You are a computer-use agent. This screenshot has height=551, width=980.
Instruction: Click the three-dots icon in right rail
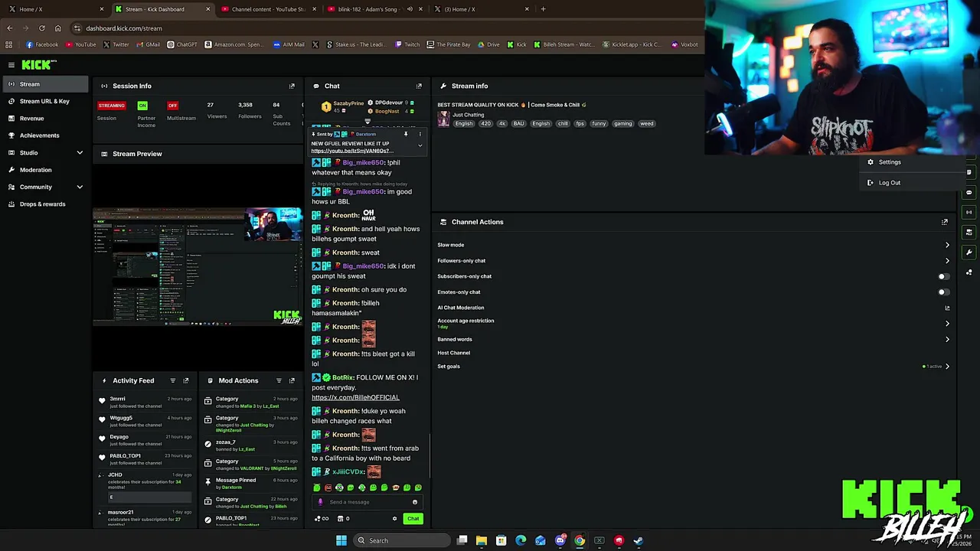pyautogui.click(x=969, y=272)
